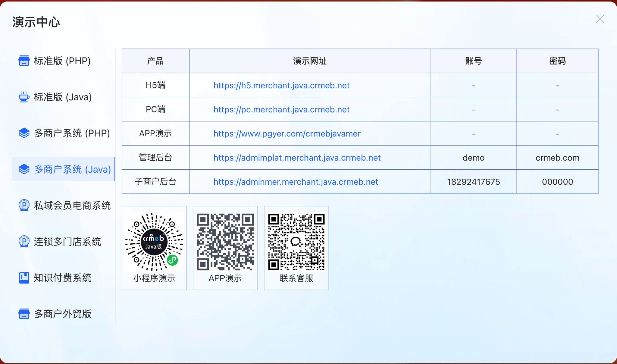Click the store icon beside 标准版 (PHP)

click(24, 61)
